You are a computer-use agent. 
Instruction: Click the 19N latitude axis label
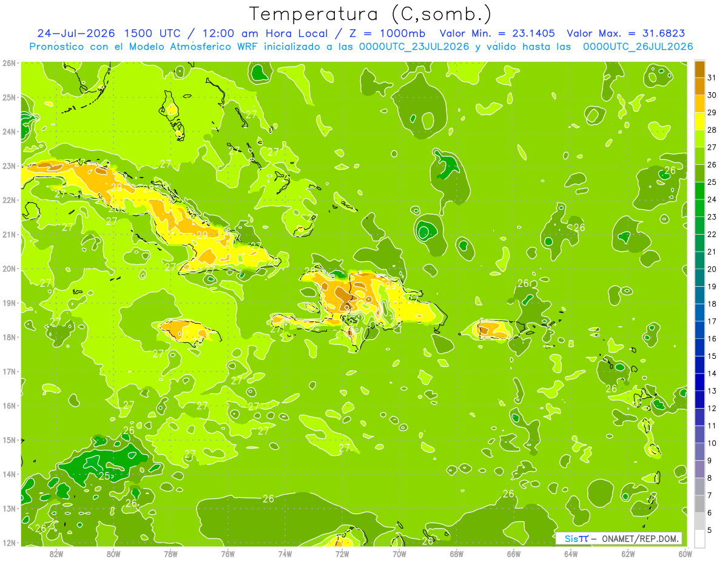pyautogui.click(x=8, y=303)
